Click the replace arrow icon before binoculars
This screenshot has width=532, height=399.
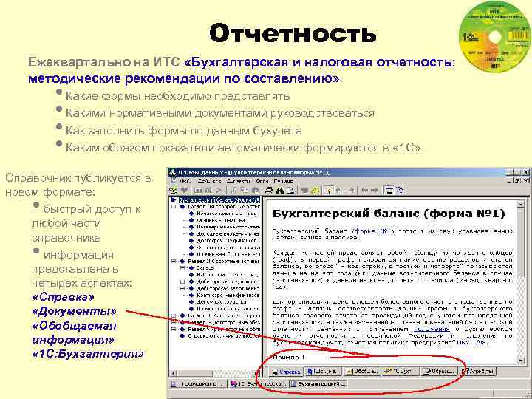(269, 191)
